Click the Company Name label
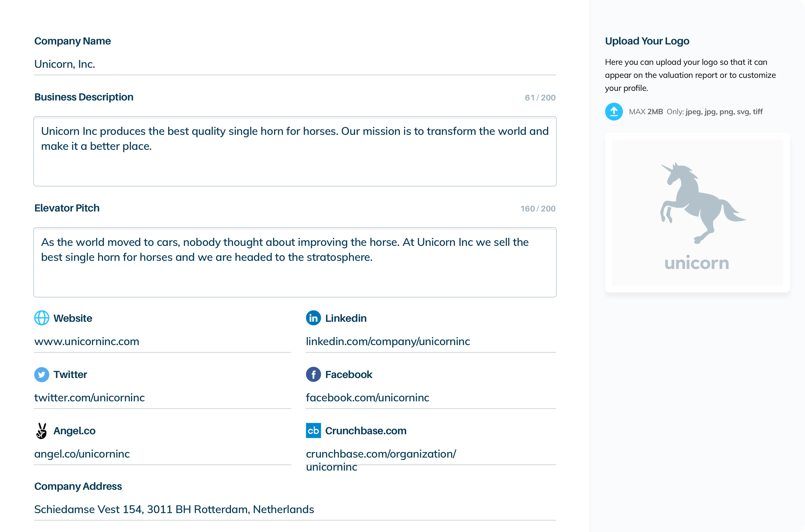The height and width of the screenshot is (532, 805). (73, 41)
